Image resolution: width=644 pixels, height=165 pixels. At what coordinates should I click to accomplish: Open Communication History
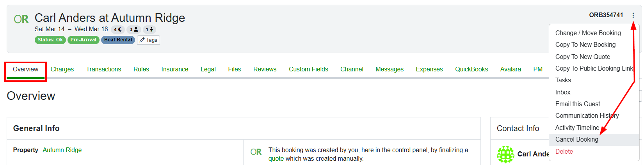(594, 116)
